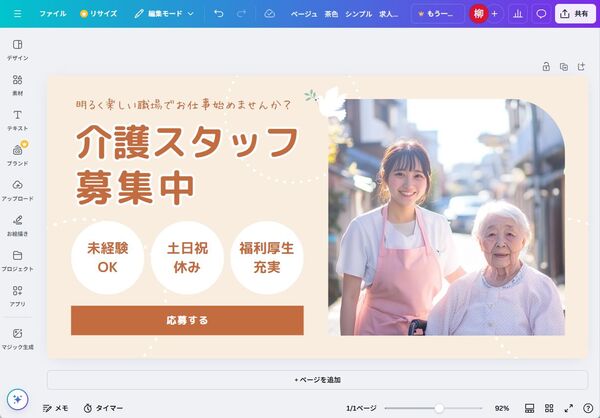Open the デザイン panel in sidebar
The height and width of the screenshot is (418, 600).
(18, 50)
